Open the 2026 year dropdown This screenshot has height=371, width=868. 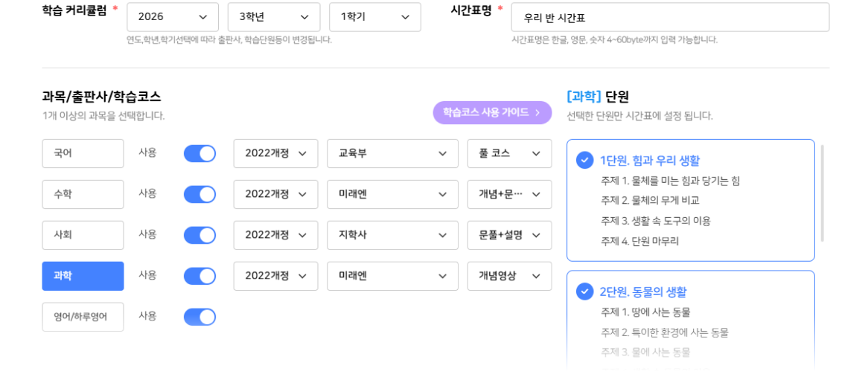173,17
